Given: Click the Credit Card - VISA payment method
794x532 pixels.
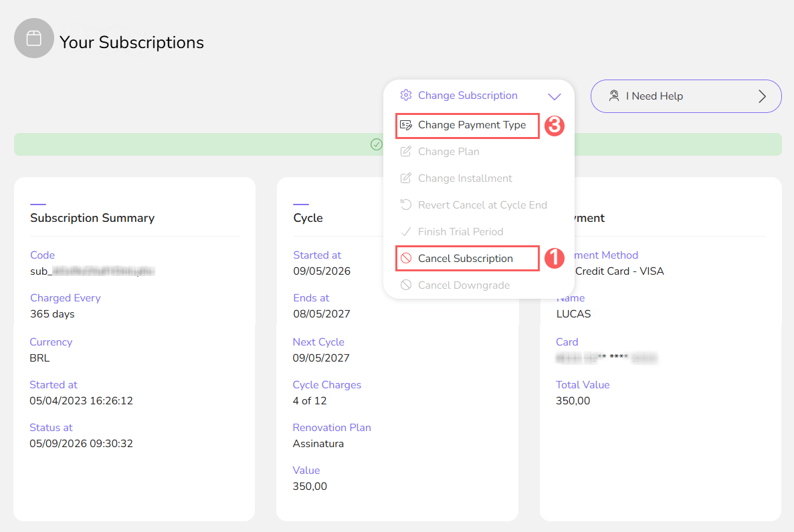Looking at the screenshot, I should coord(619,271).
